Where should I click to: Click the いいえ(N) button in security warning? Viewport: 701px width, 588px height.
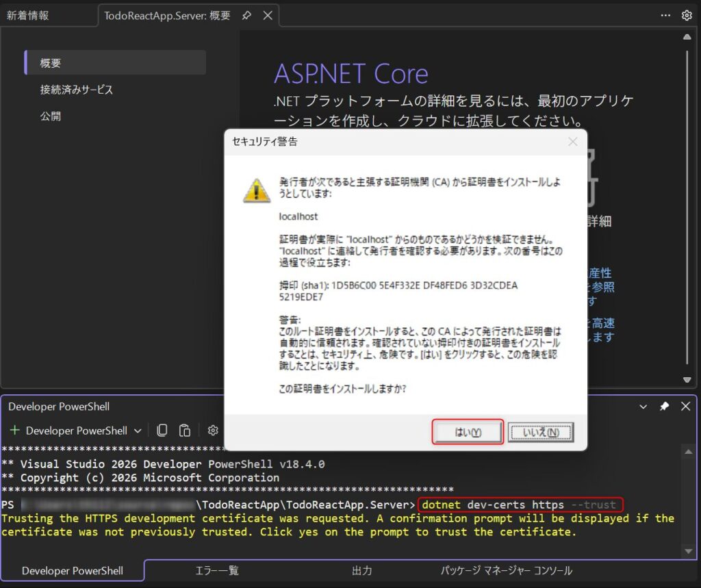540,433
